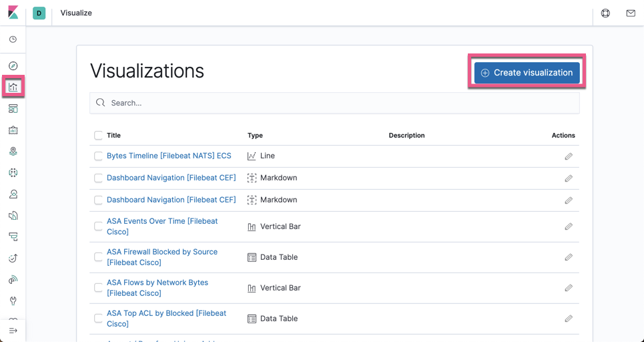Open the Maps icon in sidebar

pos(13,151)
